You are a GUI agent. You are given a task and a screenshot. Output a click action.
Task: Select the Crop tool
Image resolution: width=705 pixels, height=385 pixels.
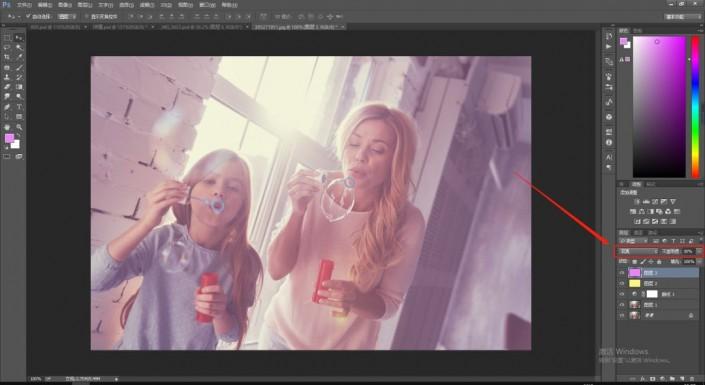pos(7,57)
